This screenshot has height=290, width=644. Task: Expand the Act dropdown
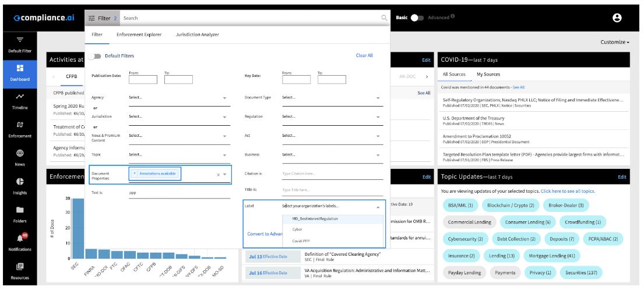[x=378, y=136]
